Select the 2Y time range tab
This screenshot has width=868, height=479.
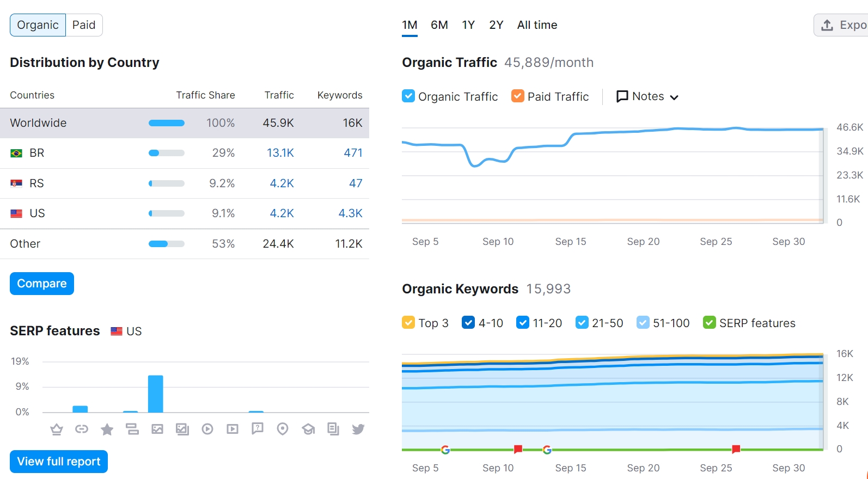pyautogui.click(x=496, y=25)
